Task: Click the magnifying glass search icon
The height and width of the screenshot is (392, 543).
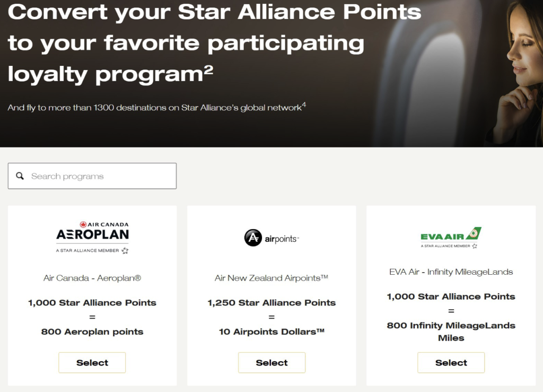Action: (x=20, y=176)
